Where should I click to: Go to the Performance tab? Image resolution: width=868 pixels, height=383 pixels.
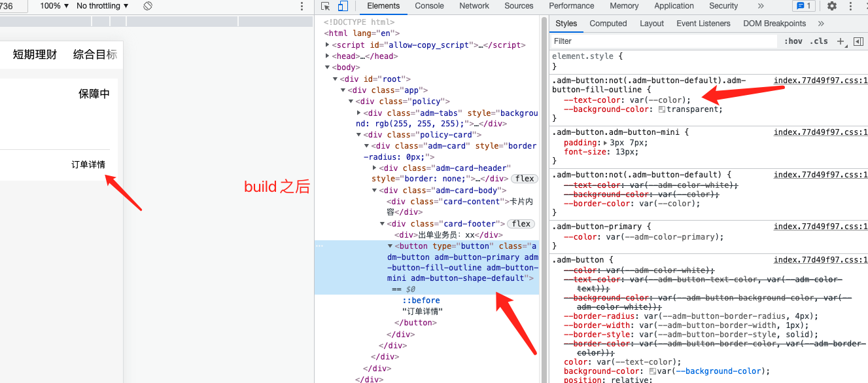pos(571,6)
